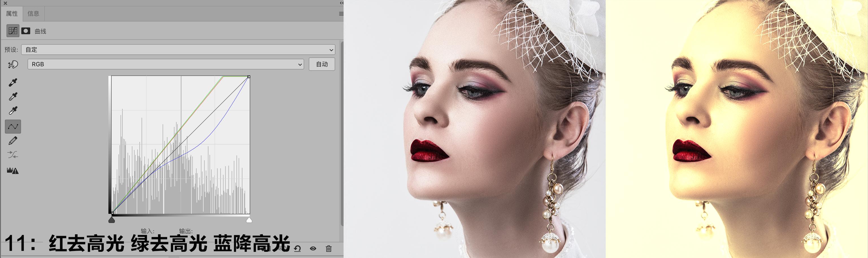Click the yellow-toned adjusted portrait image
Image resolution: width=868 pixels, height=258 pixels.
[737, 129]
